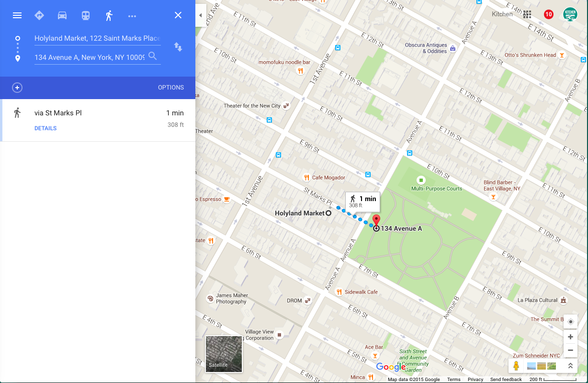588x383 pixels.
Task: Select the recommended travel mode icon
Action: [x=39, y=15]
